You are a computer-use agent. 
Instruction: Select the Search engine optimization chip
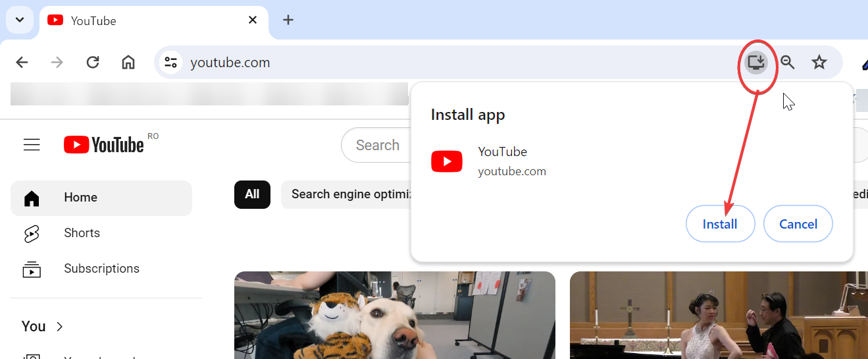[347, 194]
